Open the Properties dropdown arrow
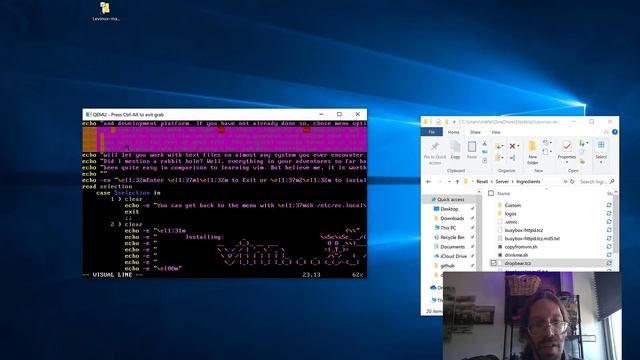 (x=567, y=162)
